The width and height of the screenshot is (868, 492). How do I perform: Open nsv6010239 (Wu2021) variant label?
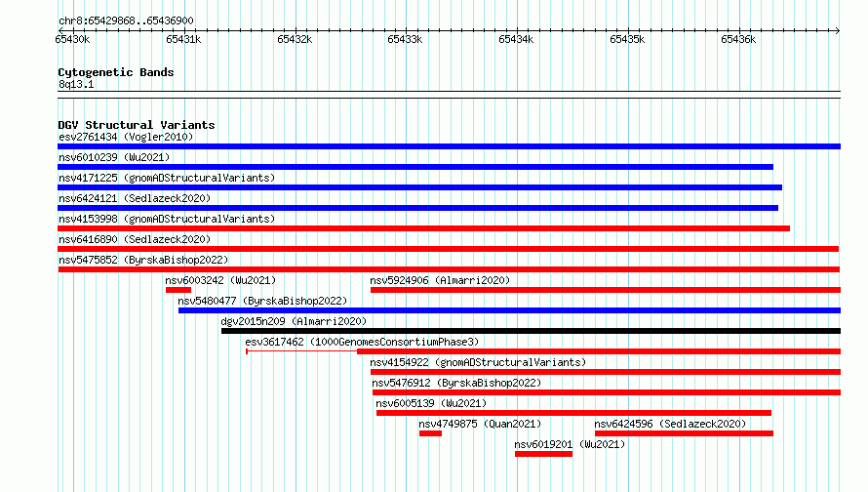[114, 157]
